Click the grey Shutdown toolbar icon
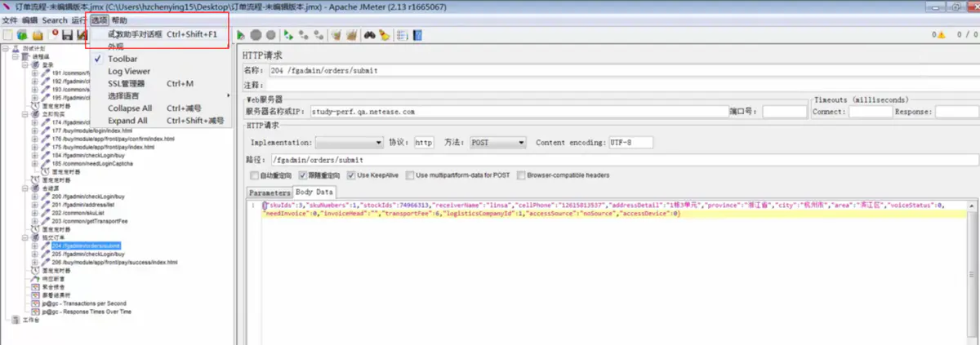The height and width of the screenshot is (345, 980). click(270, 35)
